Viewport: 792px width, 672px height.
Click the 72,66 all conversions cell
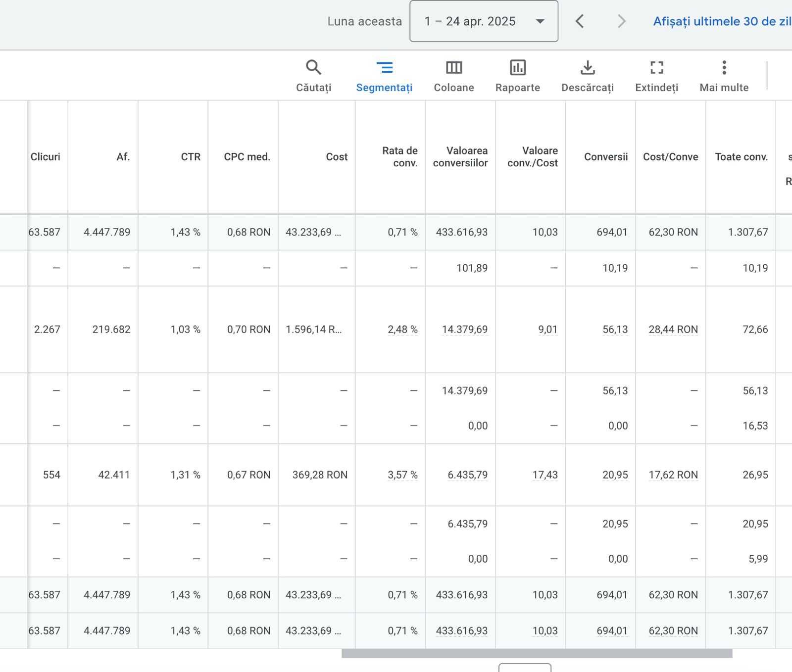point(755,330)
